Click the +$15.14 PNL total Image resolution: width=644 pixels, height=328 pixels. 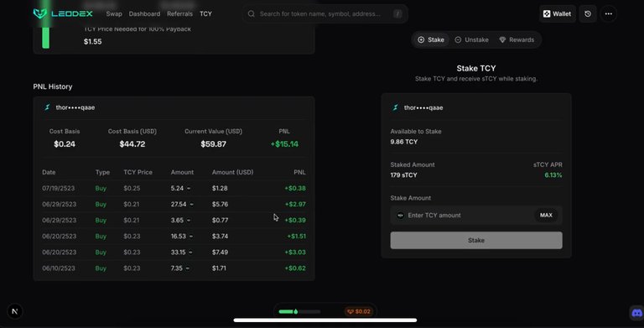[x=284, y=143]
